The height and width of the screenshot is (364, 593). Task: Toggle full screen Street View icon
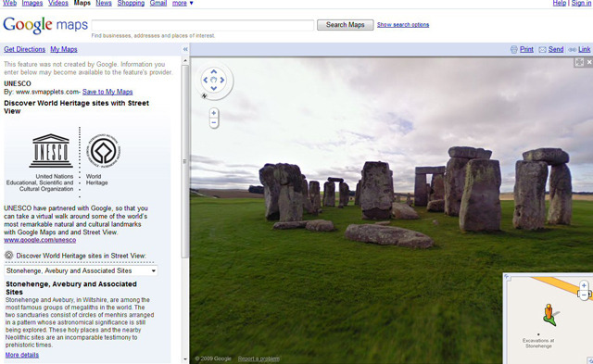[579, 62]
